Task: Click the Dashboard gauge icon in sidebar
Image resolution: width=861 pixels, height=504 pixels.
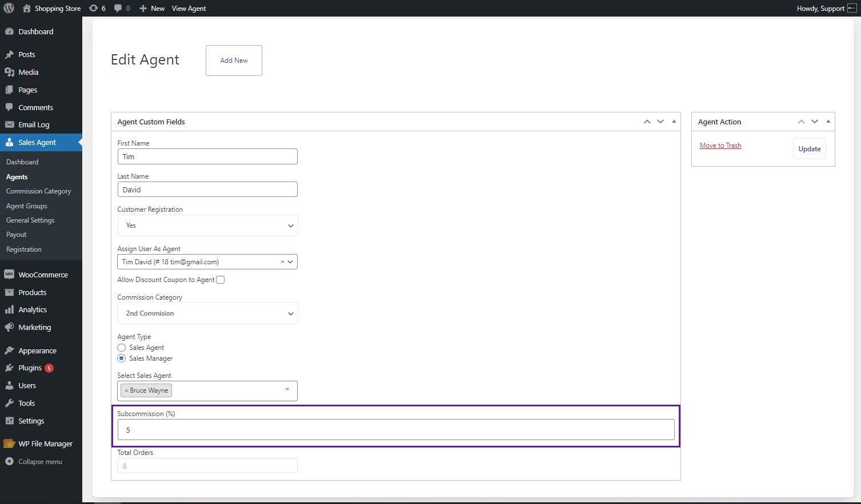Action: (x=9, y=31)
